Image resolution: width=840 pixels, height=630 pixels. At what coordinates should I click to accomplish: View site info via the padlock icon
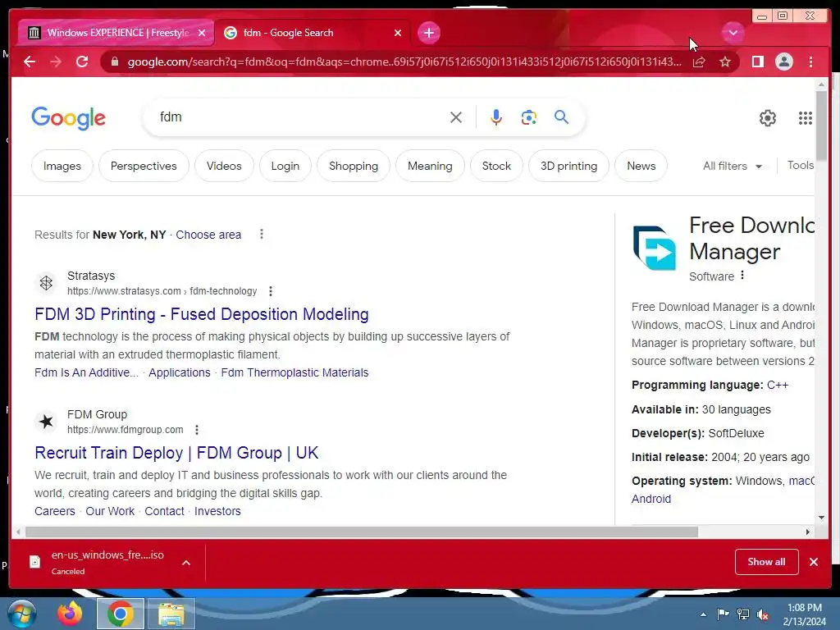point(115,62)
